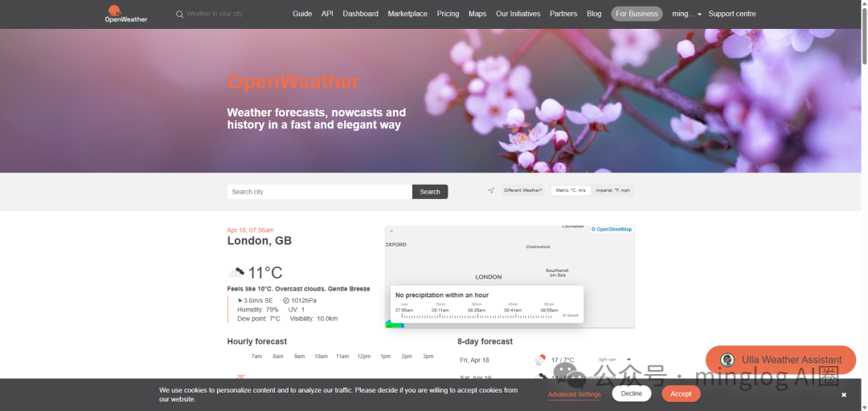Open Ulla Weather Assistant chat
Screen dimensions: 868x411
pyautogui.click(x=780, y=360)
